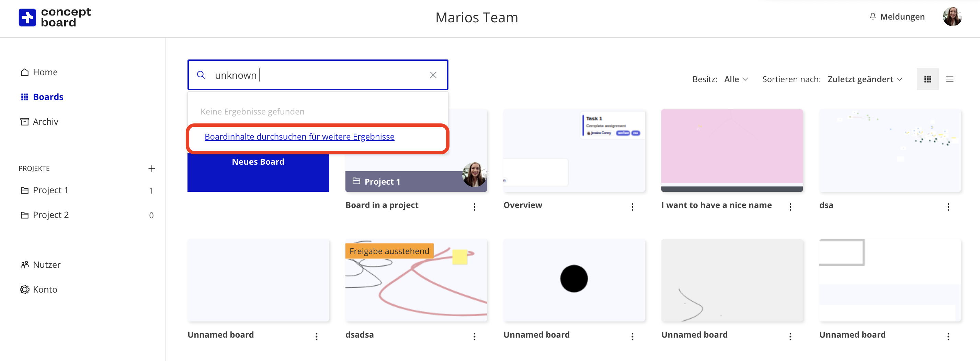980x361 pixels.
Task: Click owner avatar on Board in a project
Action: (x=474, y=175)
